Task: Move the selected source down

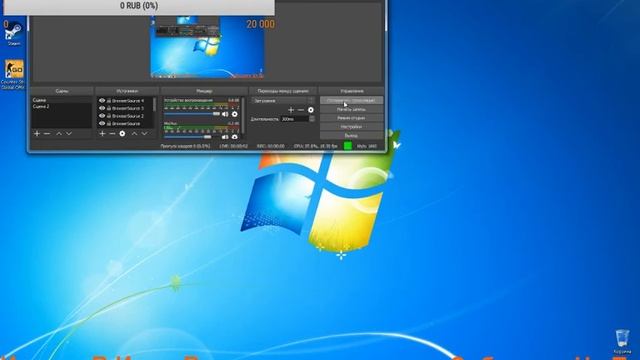Action: click(x=144, y=133)
